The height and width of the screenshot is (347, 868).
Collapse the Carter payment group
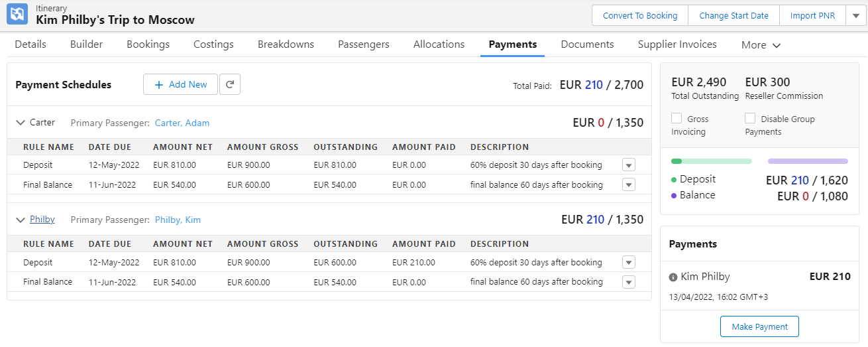tap(20, 123)
